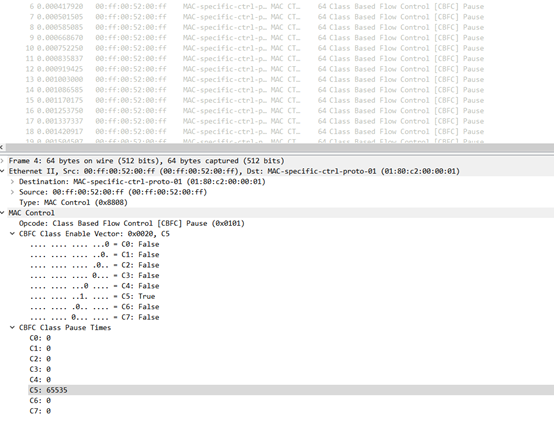This screenshot has width=555, height=428.
Task: Select the Opcode CBFC Pause (0x0101) line
Action: coord(132,223)
